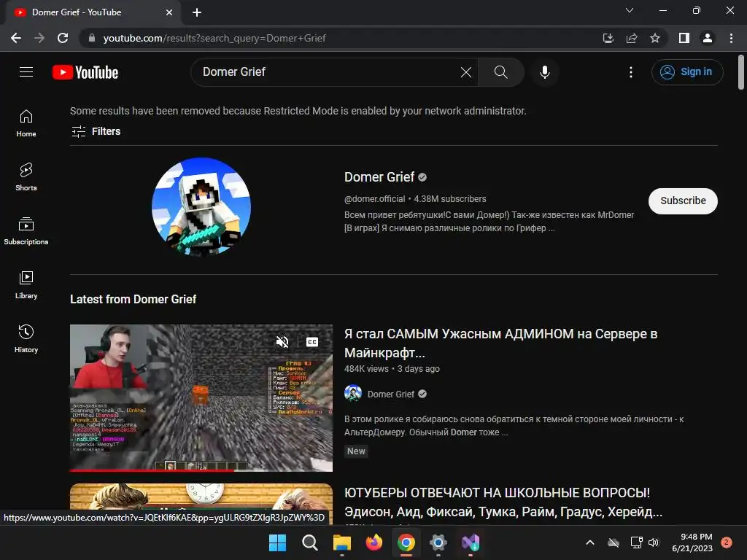
Task: Seek on the preview red progress bar
Action: (x=201, y=470)
